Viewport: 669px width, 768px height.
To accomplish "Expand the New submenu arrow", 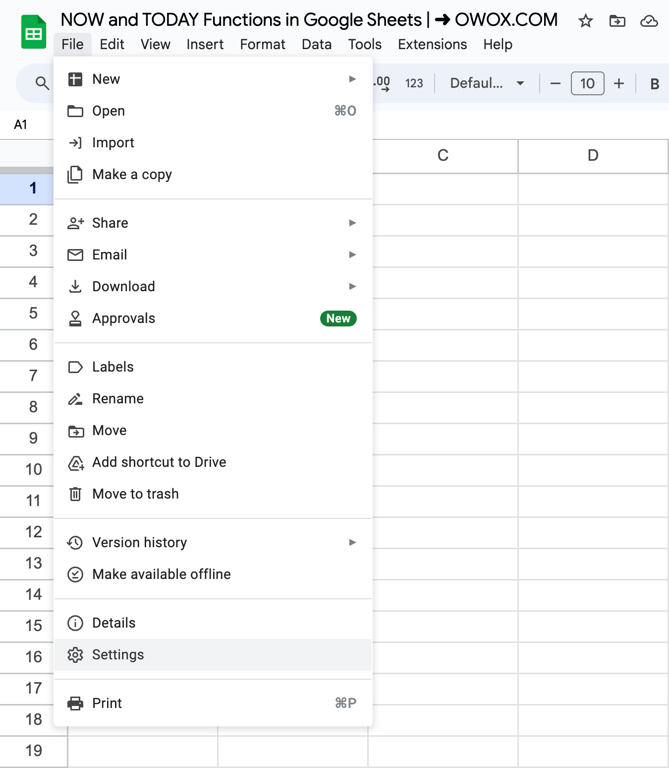I will (352, 79).
